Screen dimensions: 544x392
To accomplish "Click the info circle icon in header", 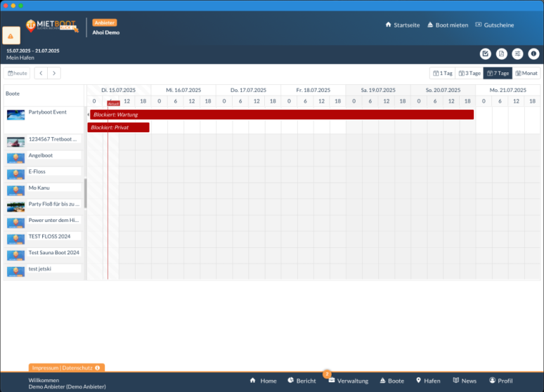I will coord(533,54).
